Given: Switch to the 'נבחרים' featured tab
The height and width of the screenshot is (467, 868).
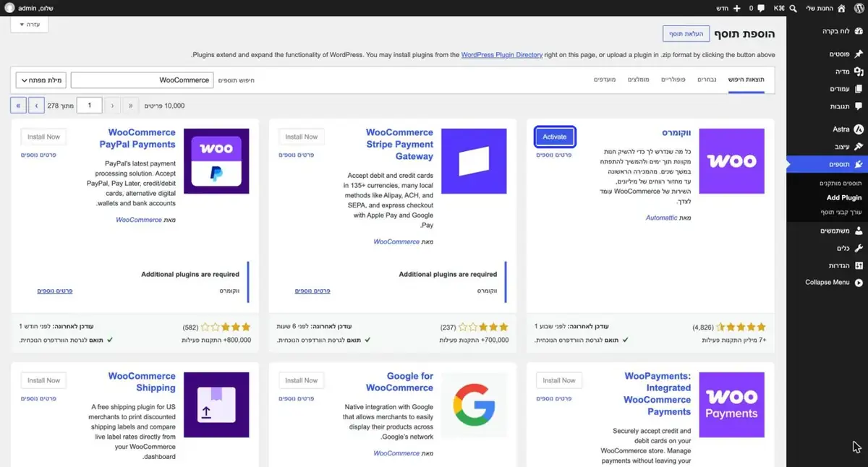Looking at the screenshot, I should [707, 80].
